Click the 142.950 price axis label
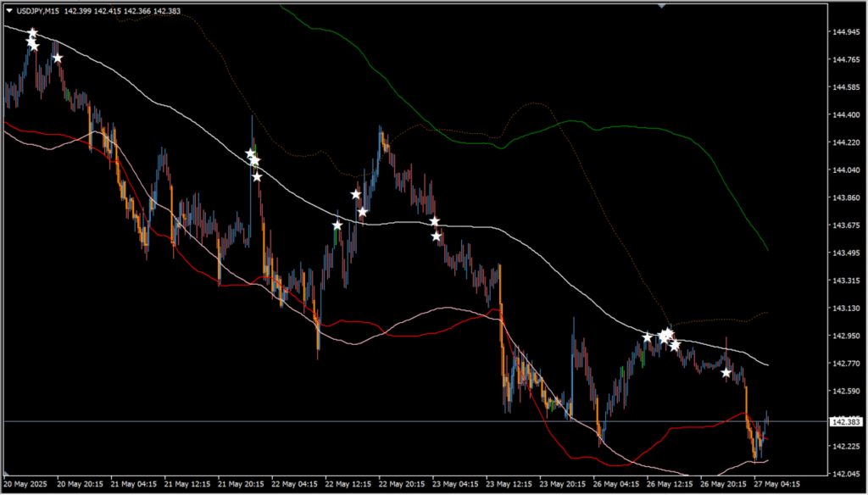 coord(846,336)
